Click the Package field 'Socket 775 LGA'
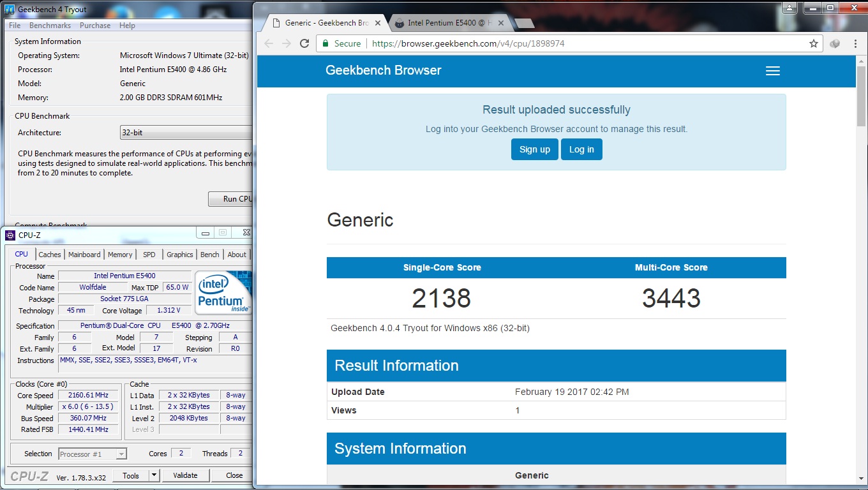This screenshot has height=490, width=868. [124, 299]
